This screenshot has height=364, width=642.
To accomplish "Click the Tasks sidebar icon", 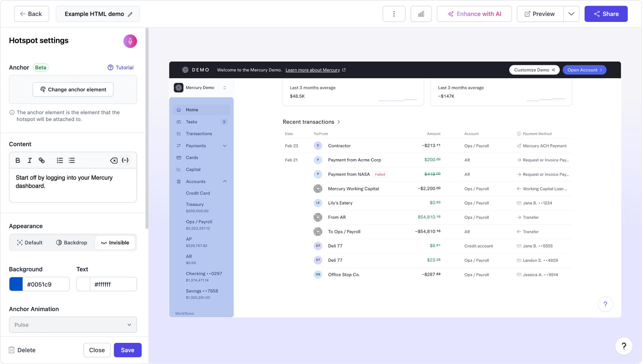I will [179, 122].
